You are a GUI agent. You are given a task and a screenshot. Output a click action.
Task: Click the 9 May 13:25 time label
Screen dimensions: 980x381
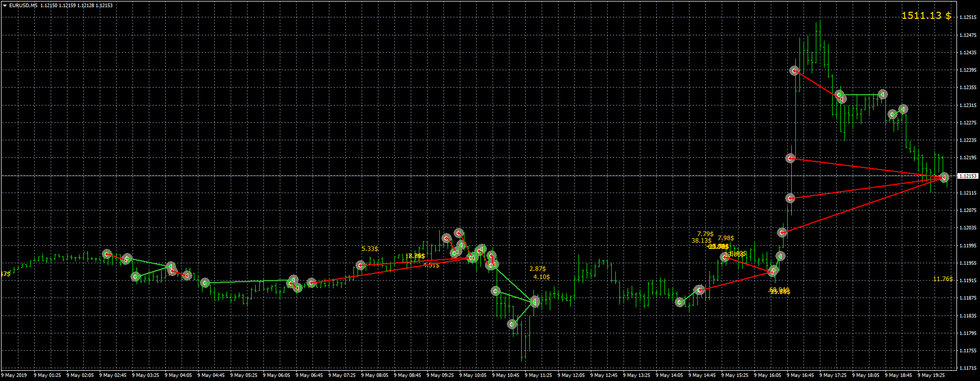pos(636,375)
